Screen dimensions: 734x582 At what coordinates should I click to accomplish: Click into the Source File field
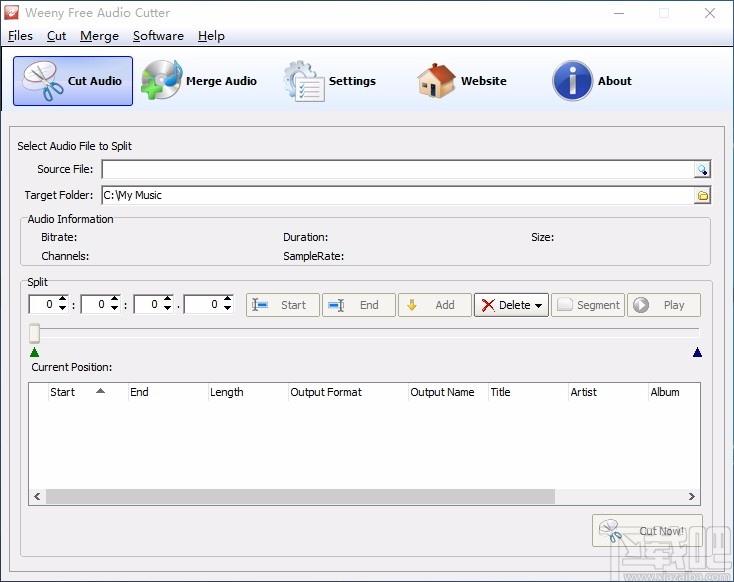coord(398,169)
